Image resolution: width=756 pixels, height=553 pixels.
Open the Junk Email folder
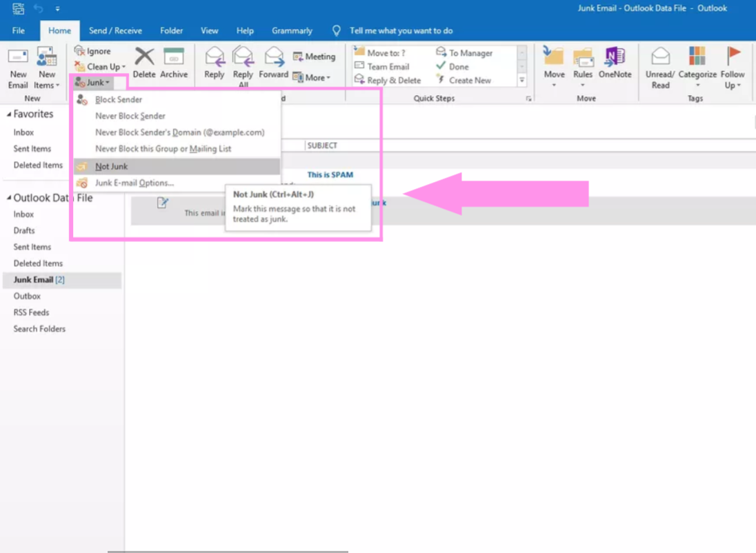click(x=33, y=280)
